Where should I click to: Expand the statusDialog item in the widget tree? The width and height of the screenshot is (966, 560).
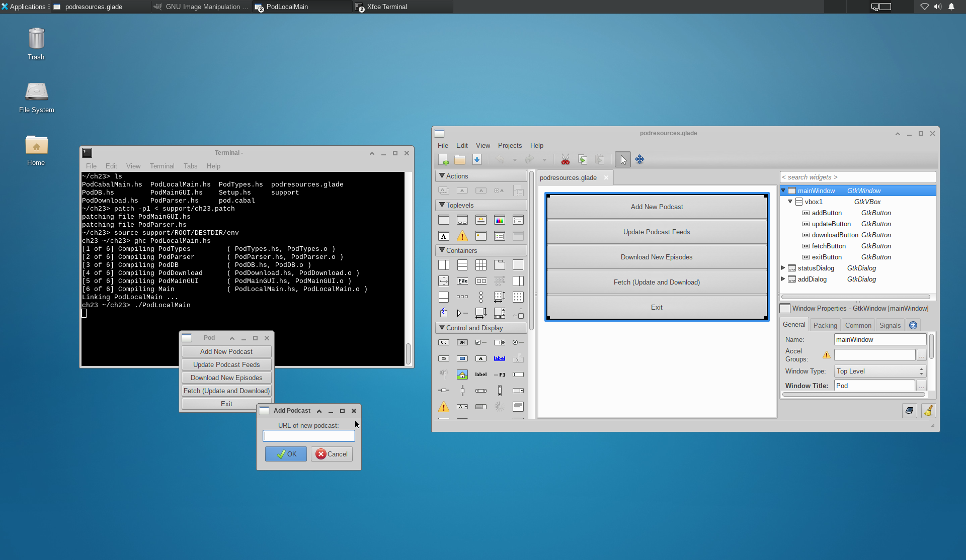click(784, 268)
